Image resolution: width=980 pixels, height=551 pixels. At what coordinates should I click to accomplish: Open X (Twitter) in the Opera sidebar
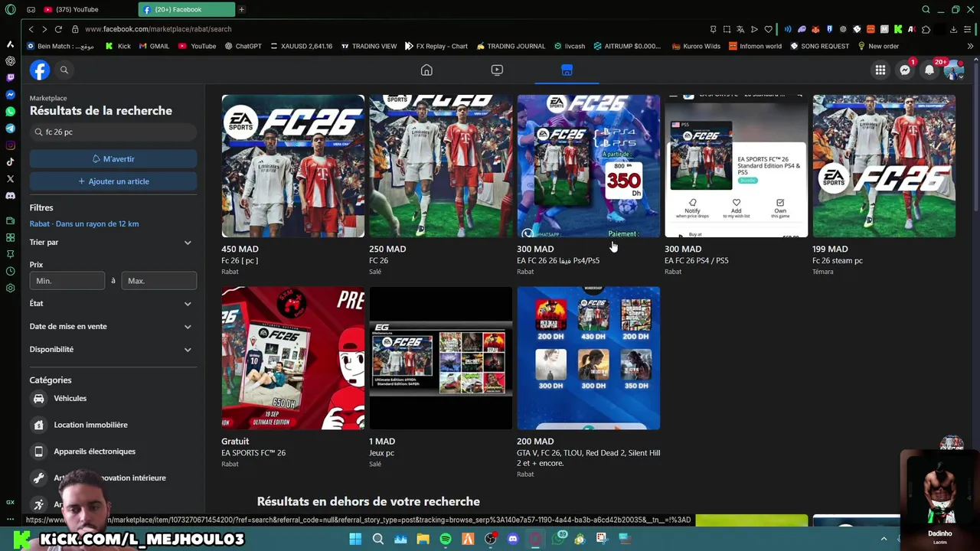pos(10,178)
